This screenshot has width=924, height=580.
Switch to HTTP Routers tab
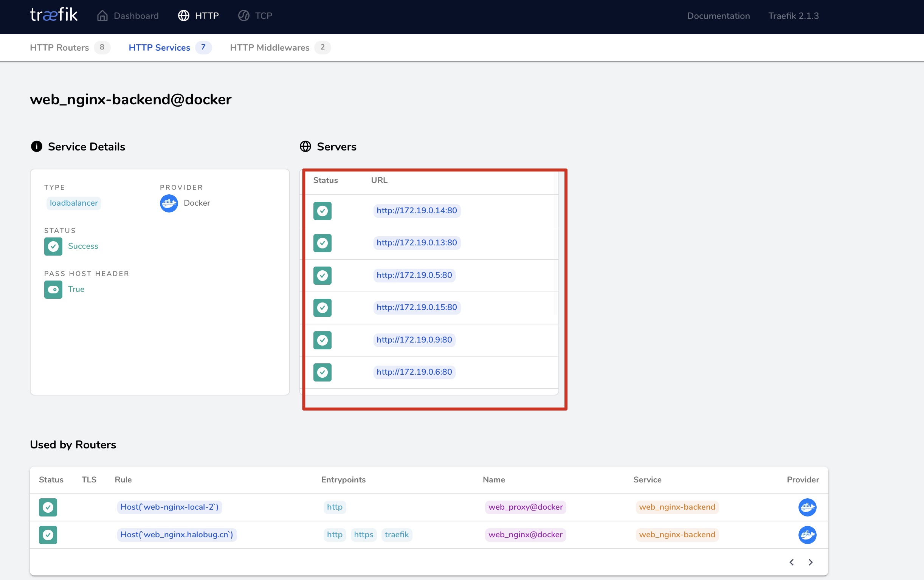pos(70,48)
